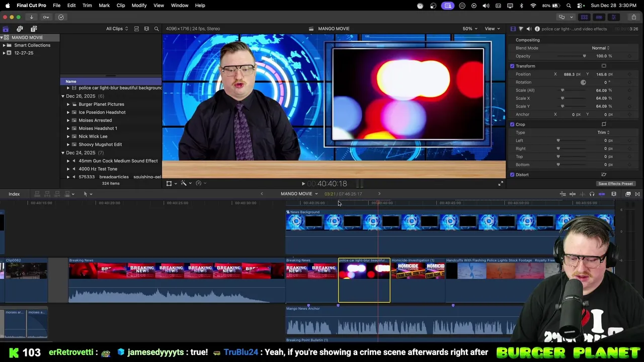Image resolution: width=644 pixels, height=362 pixels.
Task: Expand the 12-27-25 event
Action: [x=4, y=53]
